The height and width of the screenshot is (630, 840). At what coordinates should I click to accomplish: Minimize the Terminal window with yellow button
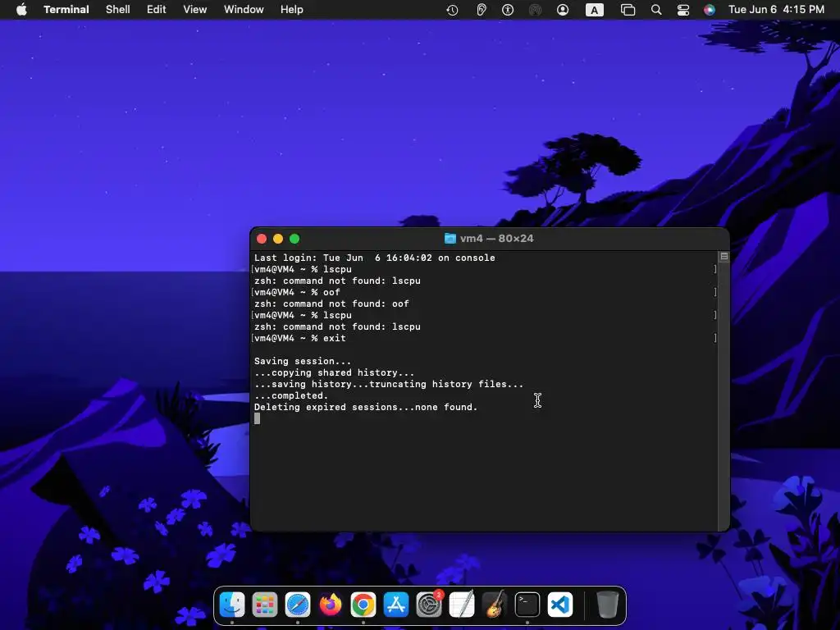click(278, 239)
